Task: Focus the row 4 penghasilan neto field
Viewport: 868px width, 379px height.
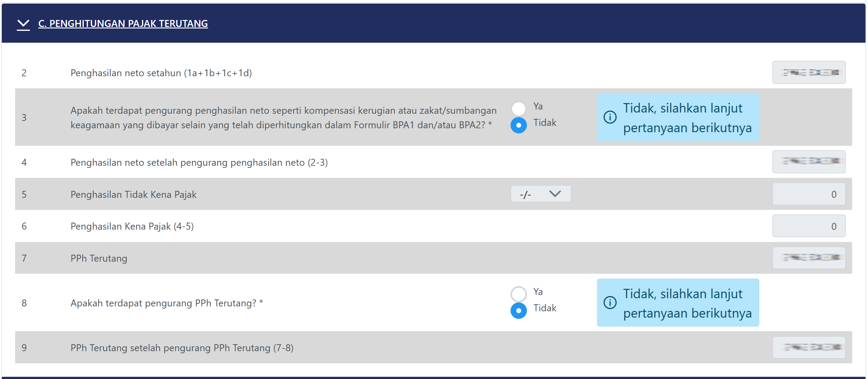Action: (x=808, y=162)
